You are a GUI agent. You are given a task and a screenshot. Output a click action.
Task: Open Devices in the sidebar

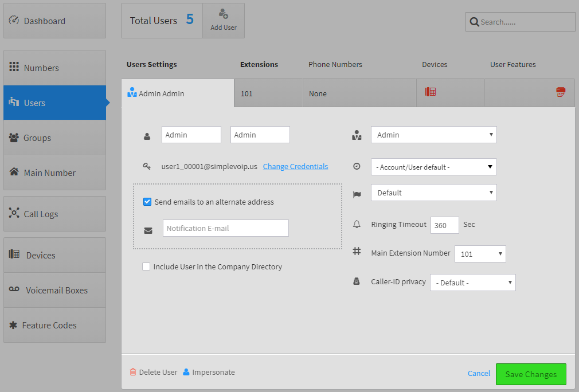tap(54, 255)
